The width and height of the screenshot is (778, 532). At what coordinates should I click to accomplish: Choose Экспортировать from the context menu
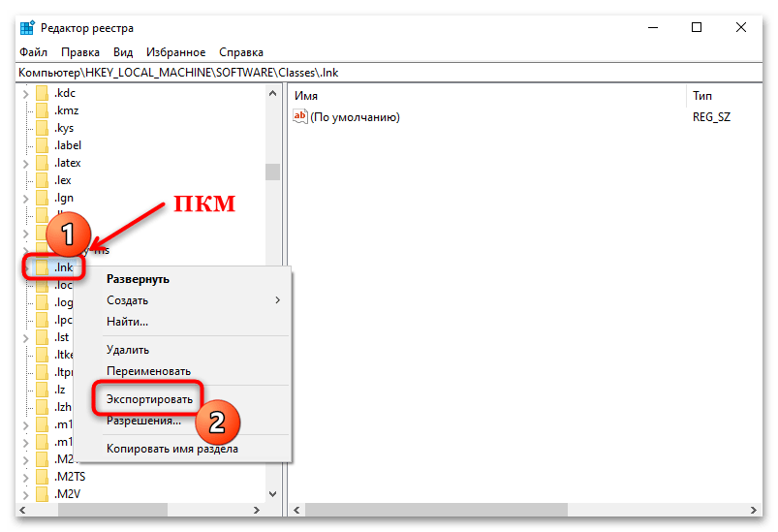[149, 399]
